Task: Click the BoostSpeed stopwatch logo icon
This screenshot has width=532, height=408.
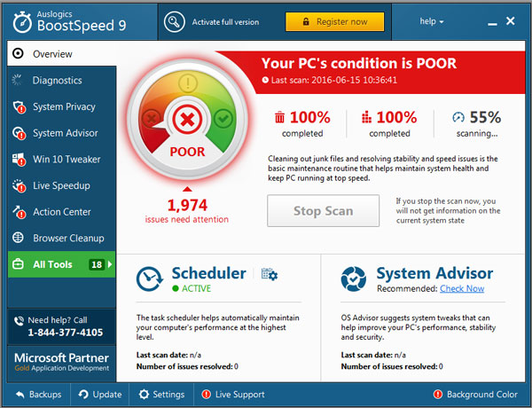Action: [x=22, y=22]
